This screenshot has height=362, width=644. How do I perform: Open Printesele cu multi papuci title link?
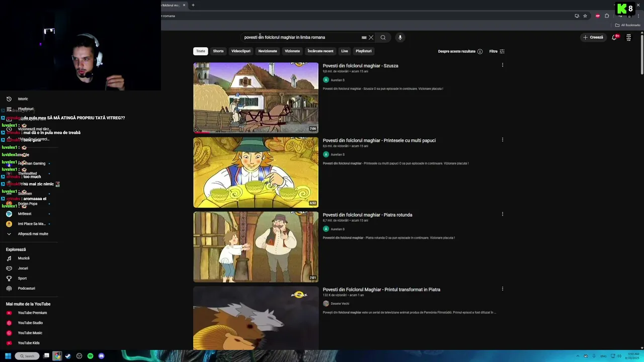point(379,140)
